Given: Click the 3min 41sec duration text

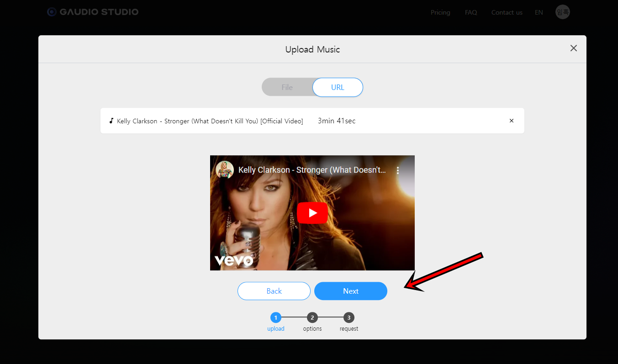Looking at the screenshot, I should click(337, 121).
